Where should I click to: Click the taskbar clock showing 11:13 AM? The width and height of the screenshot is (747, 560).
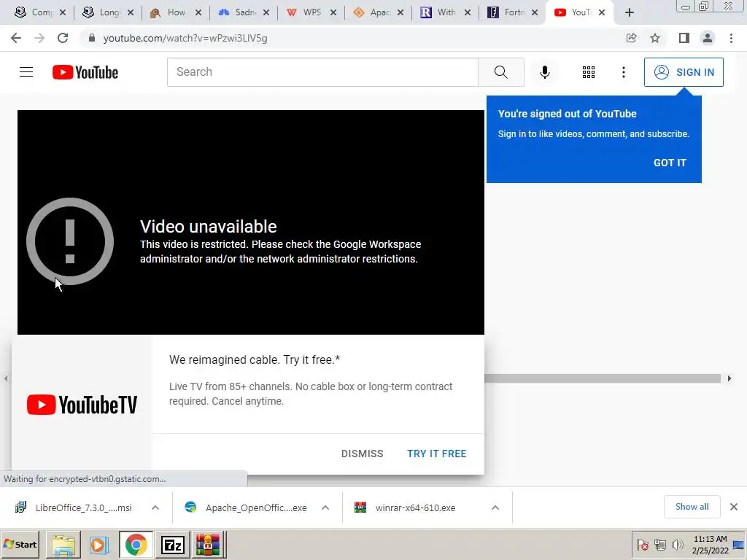[x=711, y=545]
